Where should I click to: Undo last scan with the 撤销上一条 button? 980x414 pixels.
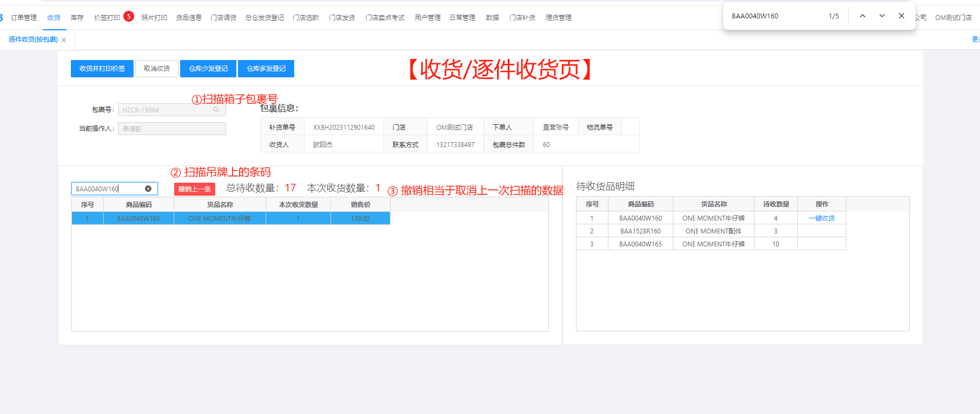click(195, 189)
